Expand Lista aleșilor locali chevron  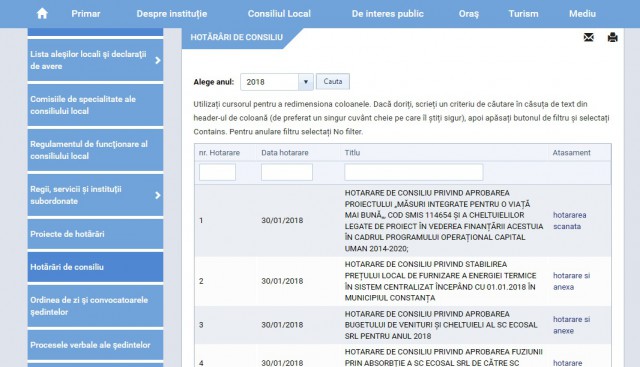click(158, 60)
